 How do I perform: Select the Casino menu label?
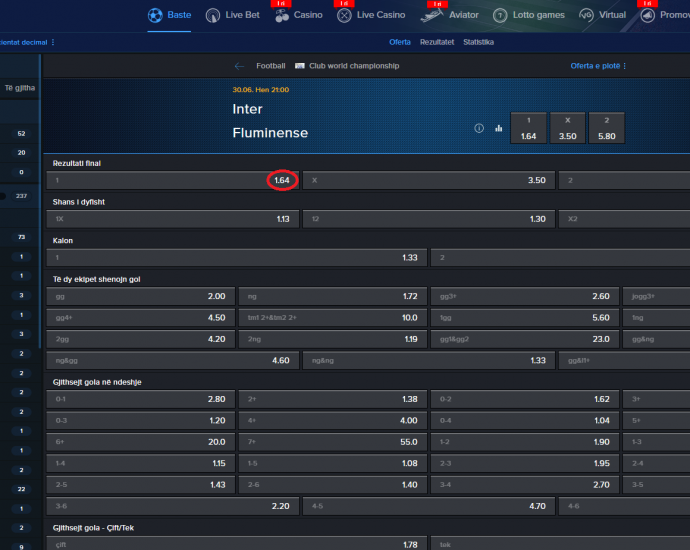[x=308, y=15]
